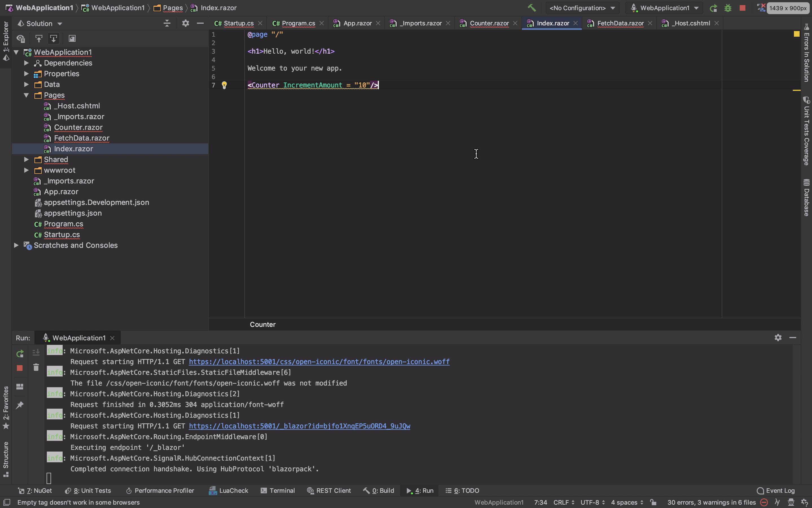Select _Host.cshtml in the solution tree
Screen dimensions: 812x508
[x=77, y=106]
